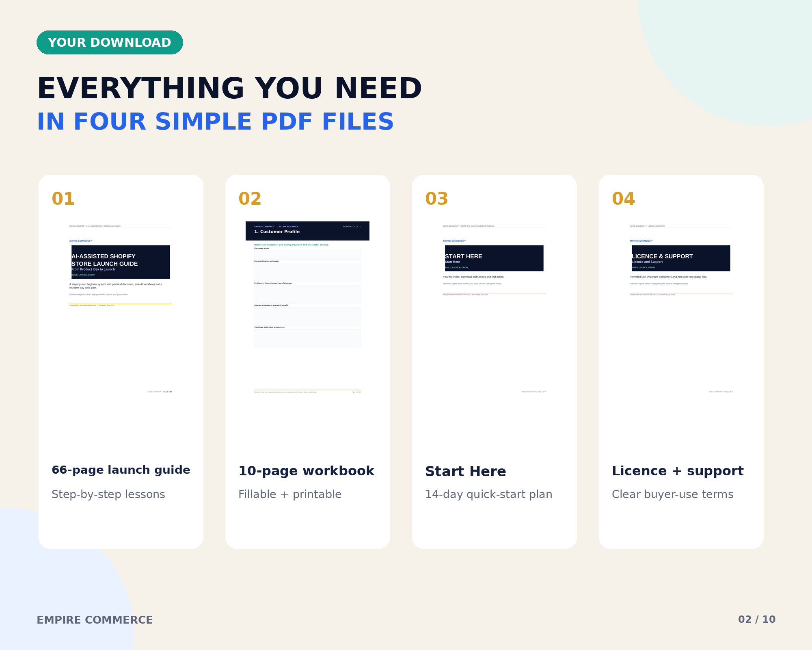Click card number 02
The width and height of the screenshot is (812, 650).
click(250, 199)
